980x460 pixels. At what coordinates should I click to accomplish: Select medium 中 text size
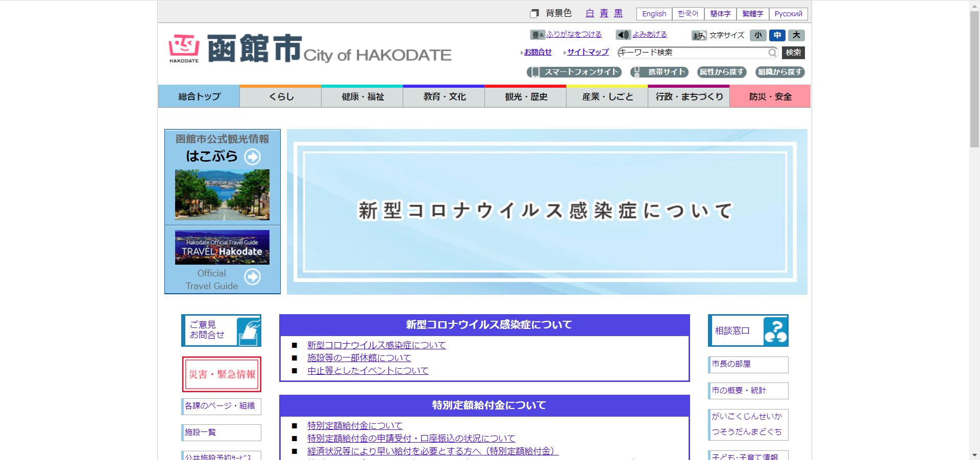(777, 35)
